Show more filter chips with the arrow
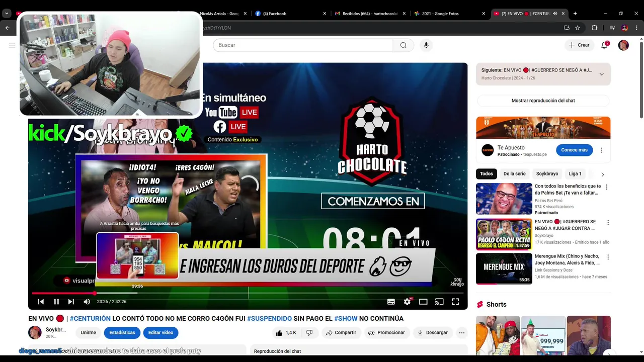This screenshot has width=644, height=362. pos(603,174)
